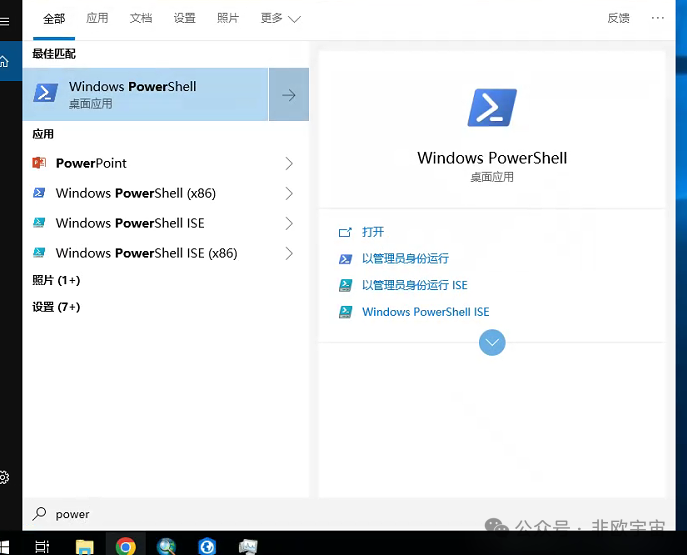This screenshot has width=687, height=555.
Task: Click the Windows PowerShell (x86) icon
Action: pos(39,193)
